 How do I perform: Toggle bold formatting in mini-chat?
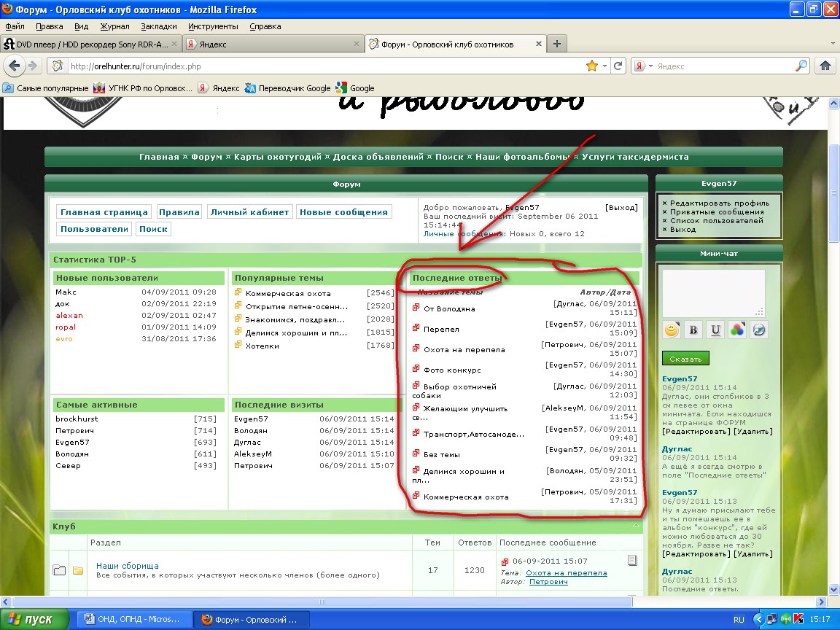pyautogui.click(x=693, y=330)
